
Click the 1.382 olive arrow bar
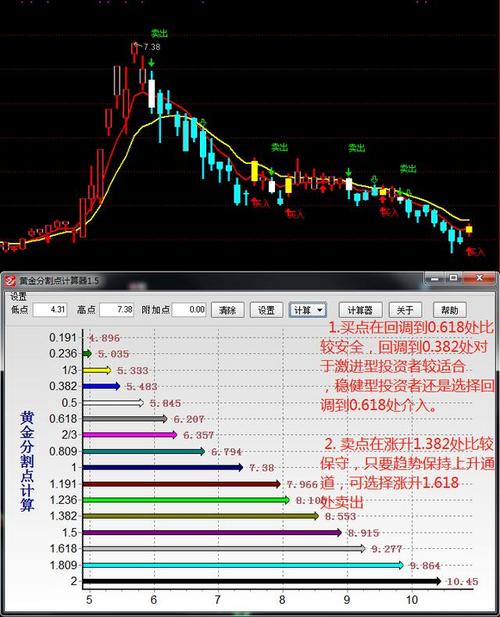click(201, 516)
